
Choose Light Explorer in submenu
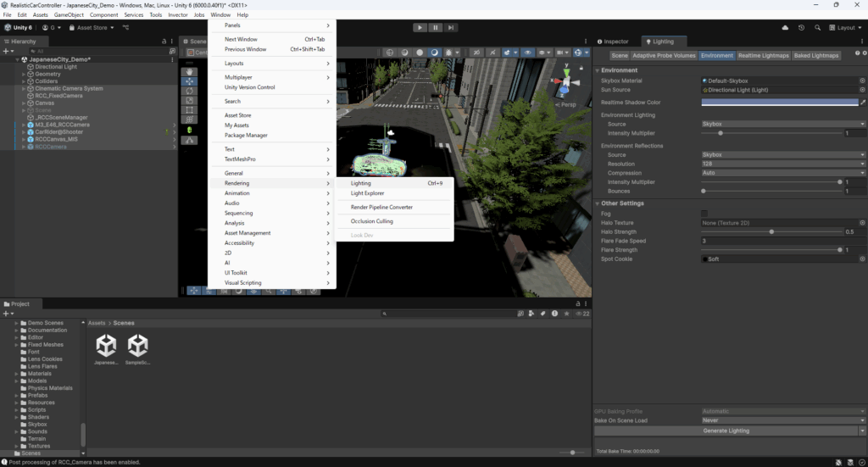(x=395, y=193)
